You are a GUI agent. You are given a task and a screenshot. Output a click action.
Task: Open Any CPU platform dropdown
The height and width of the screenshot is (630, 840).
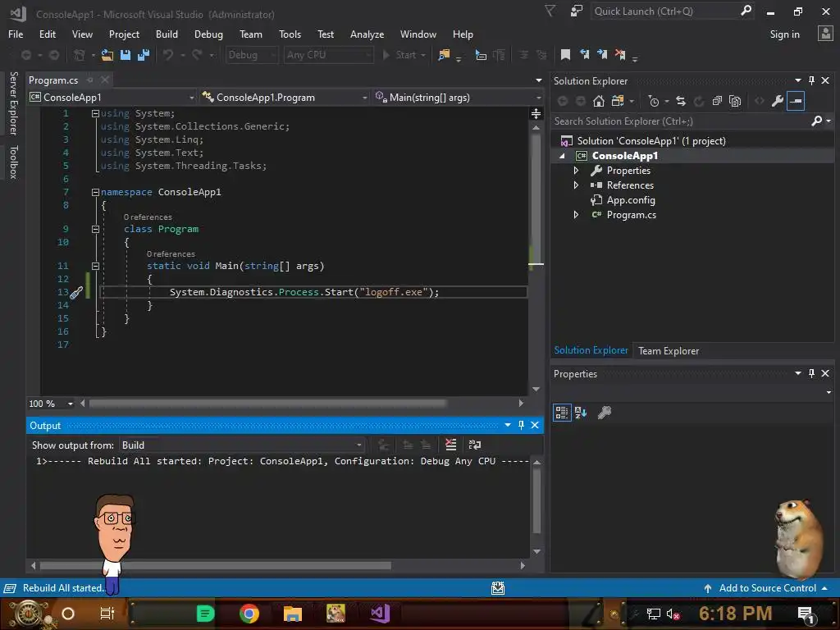(328, 55)
